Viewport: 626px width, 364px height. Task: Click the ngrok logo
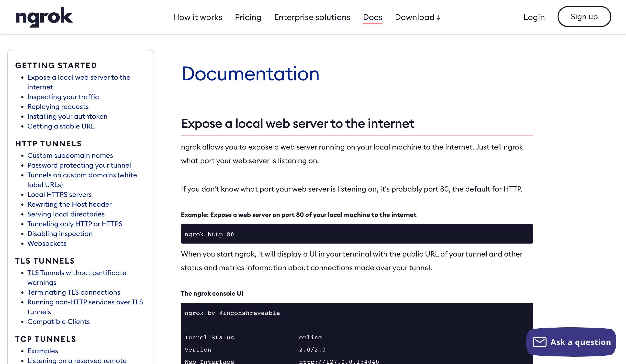44,17
